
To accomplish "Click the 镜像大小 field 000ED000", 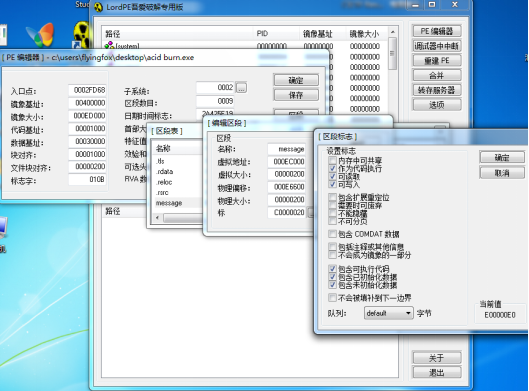I will (87, 116).
